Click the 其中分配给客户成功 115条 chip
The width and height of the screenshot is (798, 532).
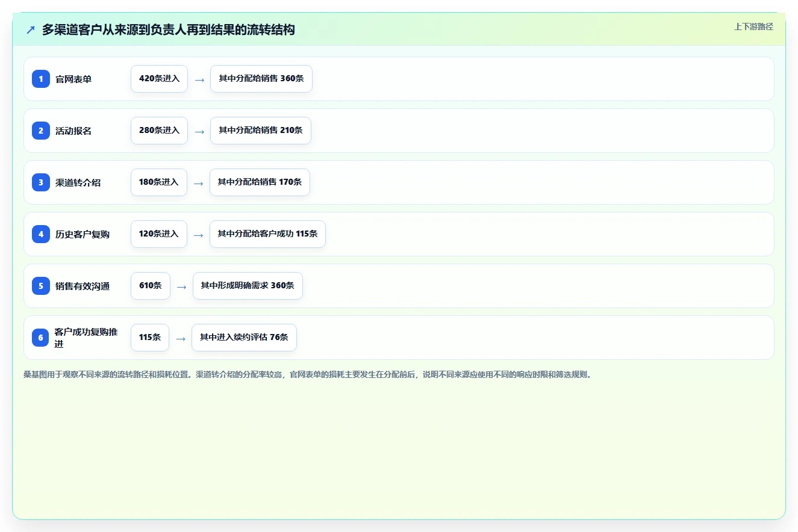pyautogui.click(x=267, y=234)
